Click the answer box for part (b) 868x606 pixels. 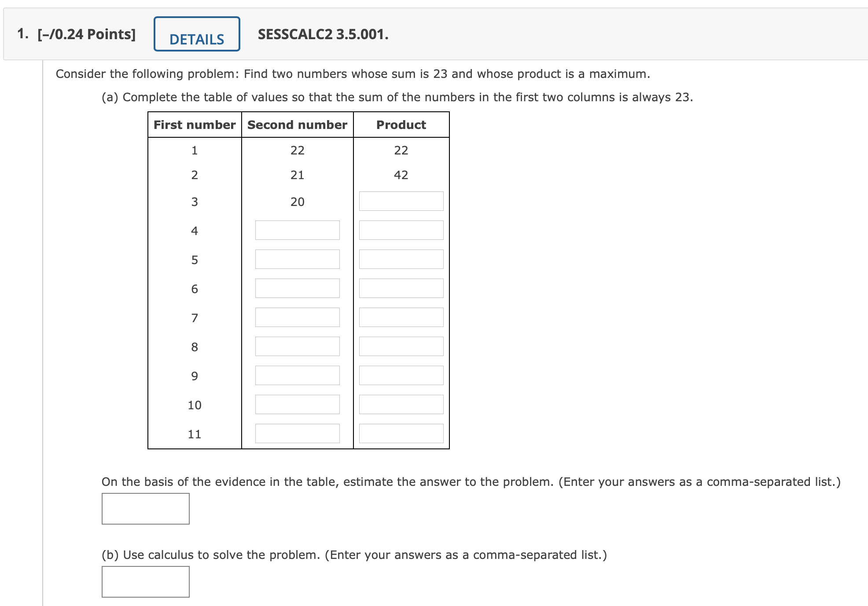(145, 581)
